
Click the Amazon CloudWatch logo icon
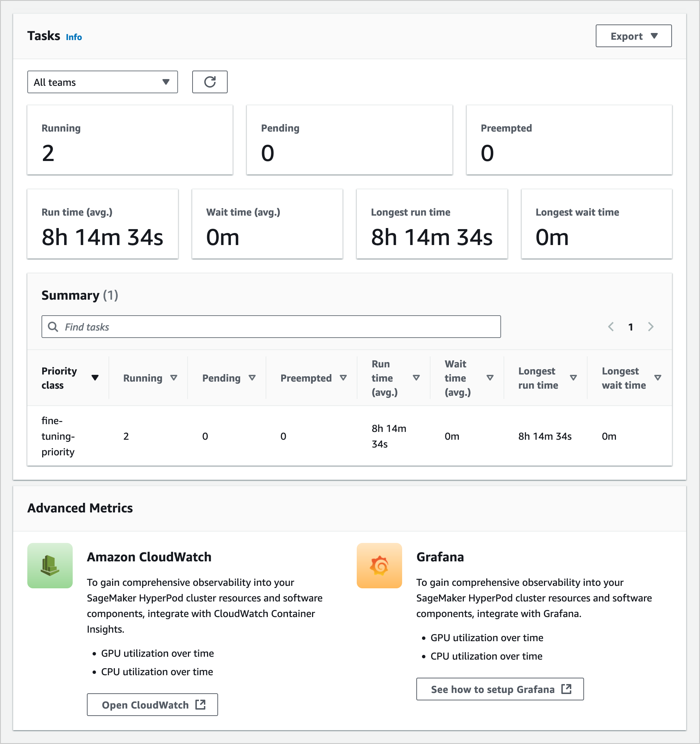[x=50, y=566]
